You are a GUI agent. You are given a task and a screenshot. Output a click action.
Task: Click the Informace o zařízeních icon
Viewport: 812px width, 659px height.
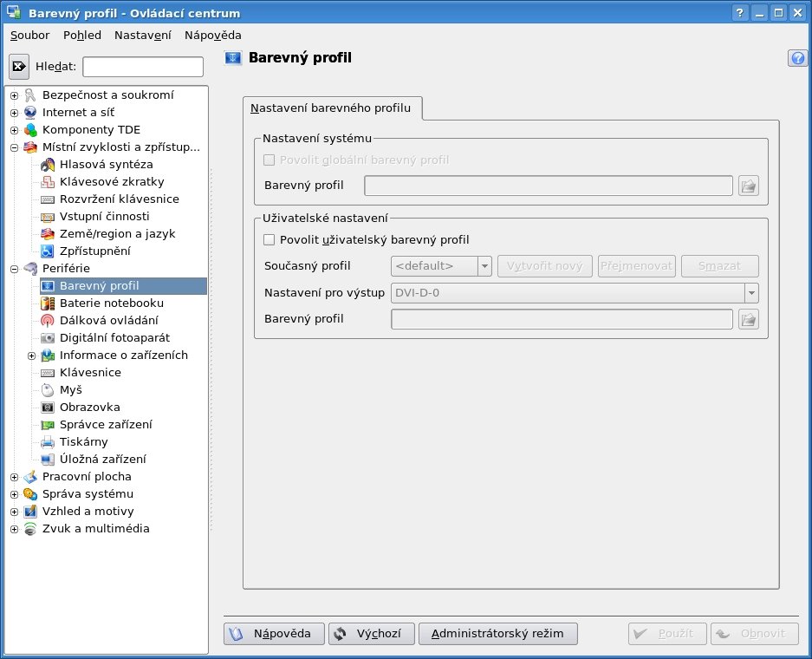(48, 355)
